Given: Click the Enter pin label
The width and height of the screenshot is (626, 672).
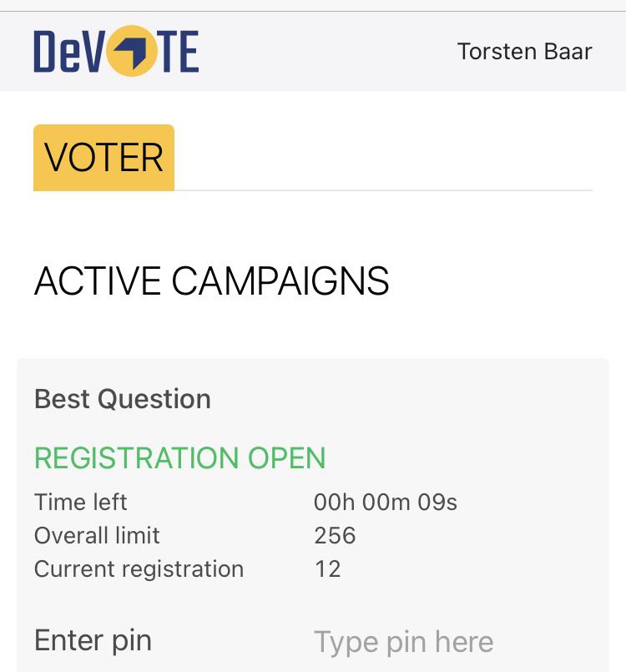Looking at the screenshot, I should 93,640.
